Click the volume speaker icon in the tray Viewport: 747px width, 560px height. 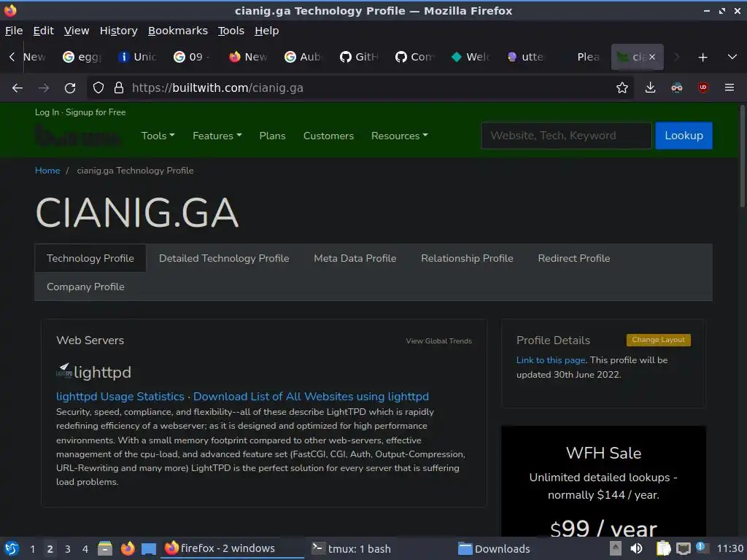pos(636,548)
